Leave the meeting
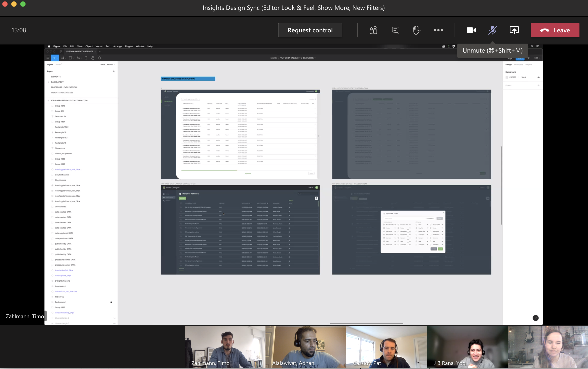 (x=555, y=30)
